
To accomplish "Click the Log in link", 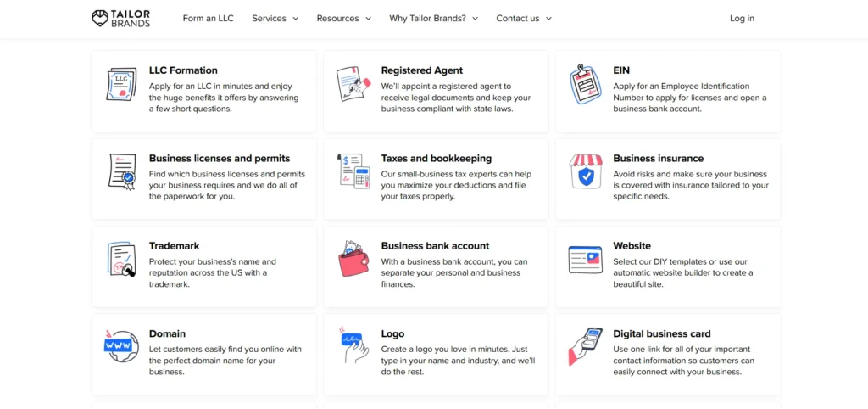I will (x=742, y=18).
